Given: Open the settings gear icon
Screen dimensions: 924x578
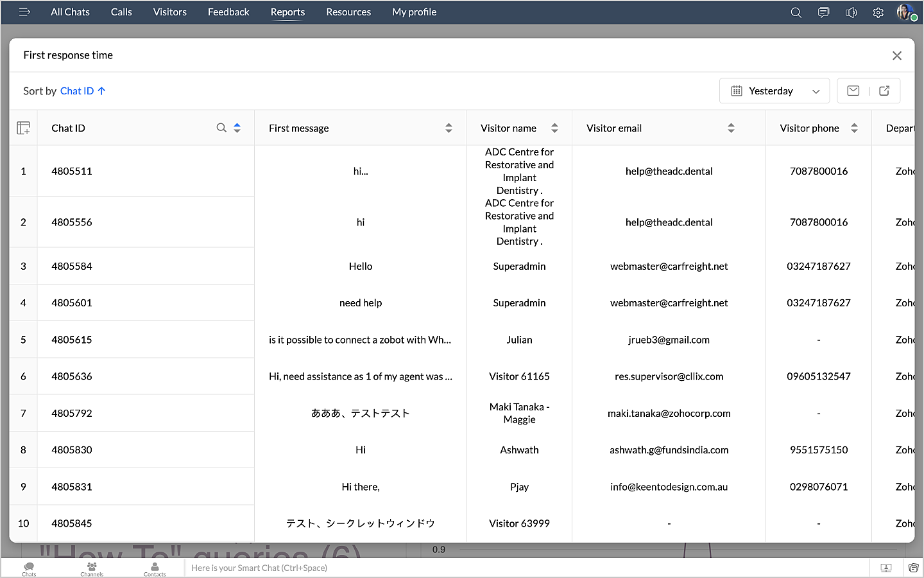Looking at the screenshot, I should pyautogui.click(x=878, y=12).
